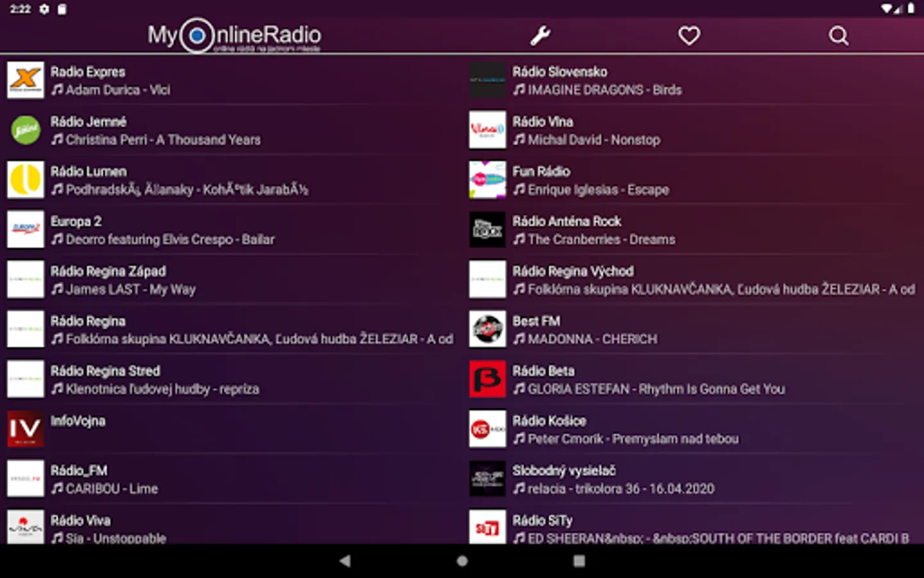Image resolution: width=924 pixels, height=578 pixels.
Task: Tap the Rádio Jemné green logo
Action: [x=26, y=130]
